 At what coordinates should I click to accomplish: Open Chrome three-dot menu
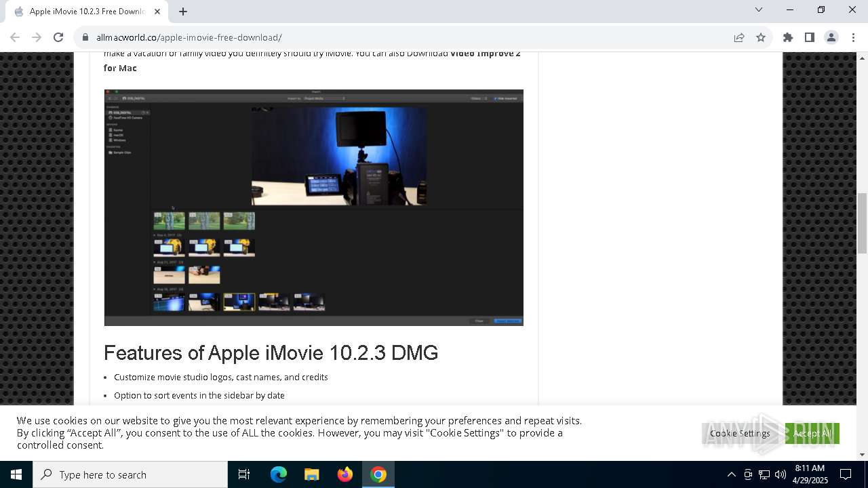click(x=853, y=37)
